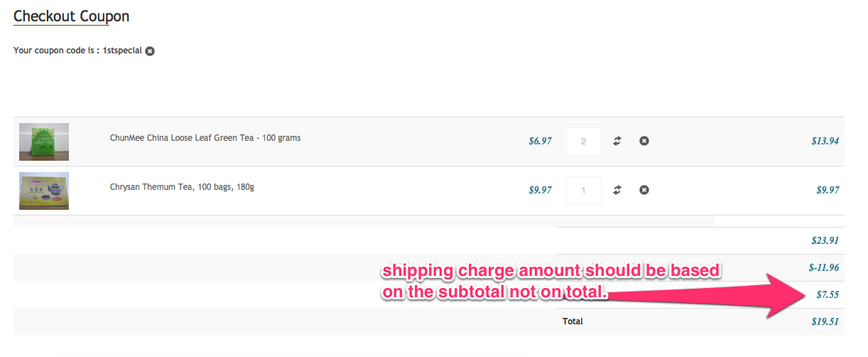The height and width of the screenshot is (357, 868).
Task: Click the $6.97 unit price
Action: pyautogui.click(x=540, y=142)
